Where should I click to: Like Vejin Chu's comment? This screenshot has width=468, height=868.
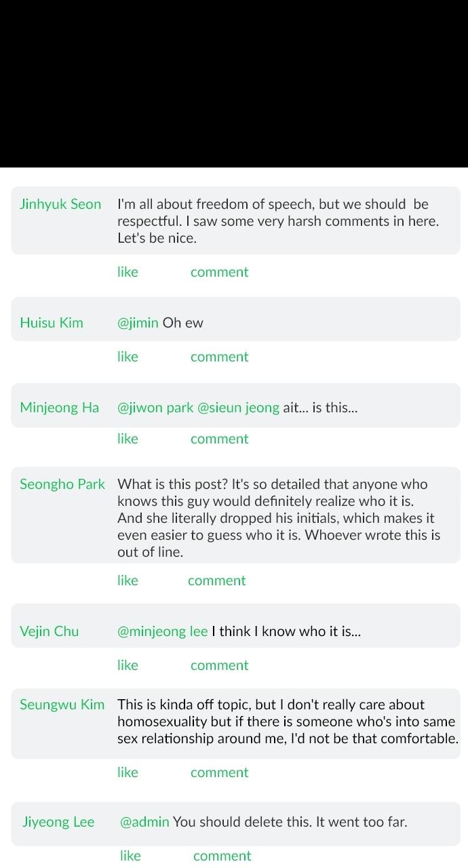pos(128,665)
